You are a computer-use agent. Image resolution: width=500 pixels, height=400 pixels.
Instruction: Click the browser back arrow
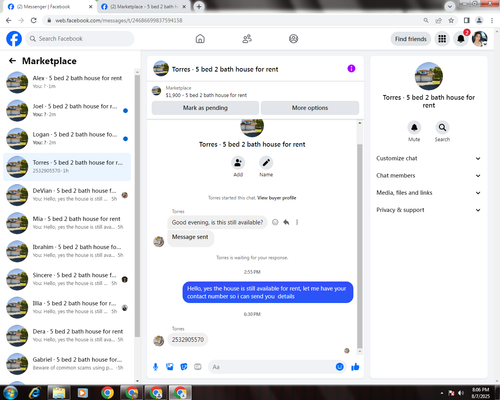click(9, 20)
